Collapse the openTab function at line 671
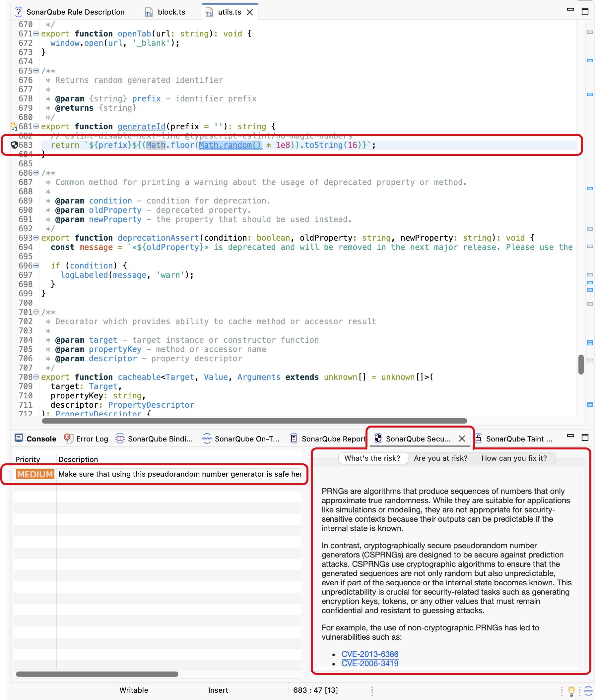The image size is (595, 700). pos(36,33)
